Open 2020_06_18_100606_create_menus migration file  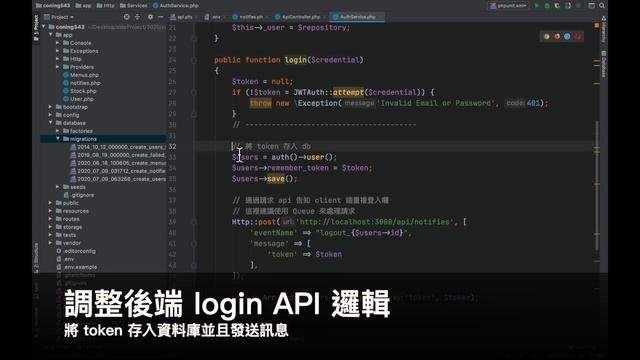click(118, 163)
